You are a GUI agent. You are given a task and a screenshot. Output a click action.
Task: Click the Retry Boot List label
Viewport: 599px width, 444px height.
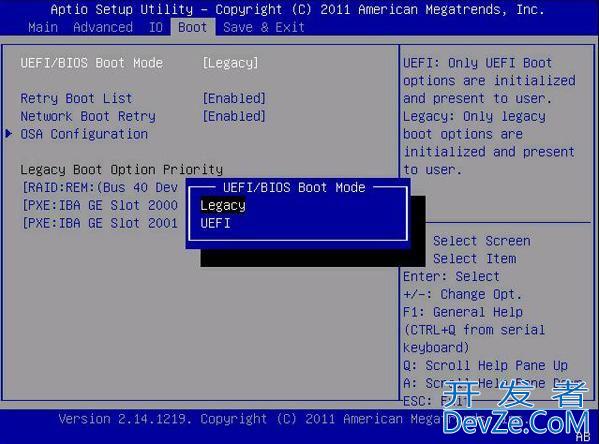point(76,99)
